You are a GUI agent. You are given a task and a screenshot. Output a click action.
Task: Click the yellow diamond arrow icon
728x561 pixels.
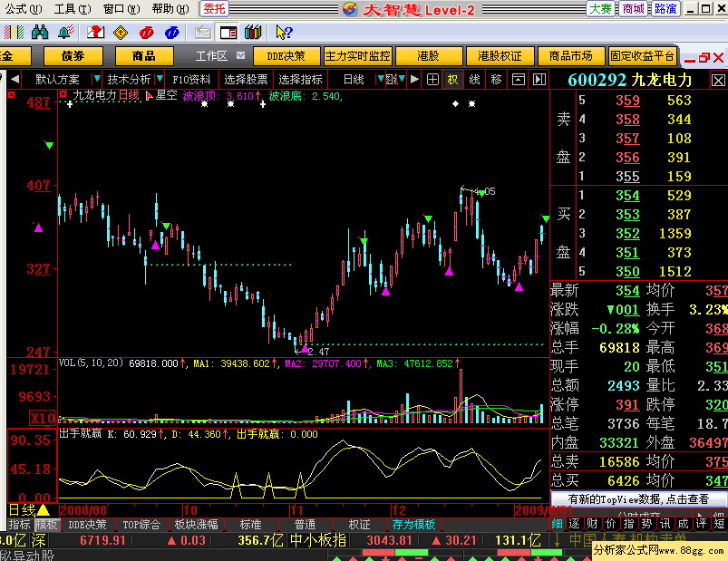[x=121, y=32]
